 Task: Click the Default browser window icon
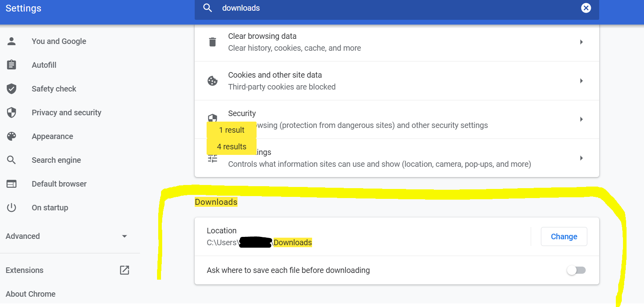coord(11,184)
